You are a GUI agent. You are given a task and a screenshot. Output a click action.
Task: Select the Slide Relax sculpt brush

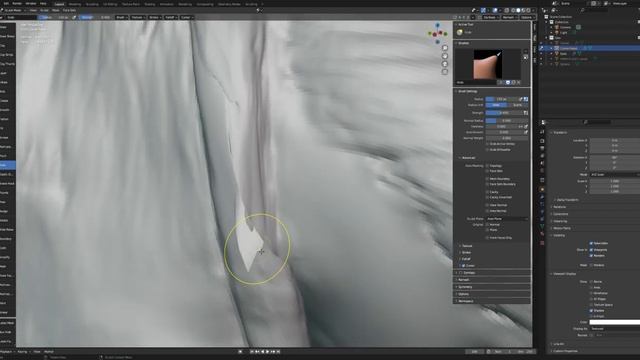[7, 230]
